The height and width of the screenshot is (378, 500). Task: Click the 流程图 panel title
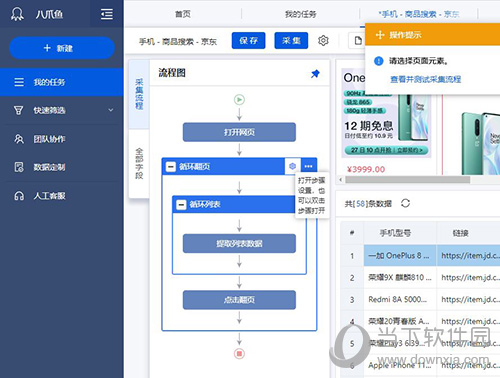[172, 73]
